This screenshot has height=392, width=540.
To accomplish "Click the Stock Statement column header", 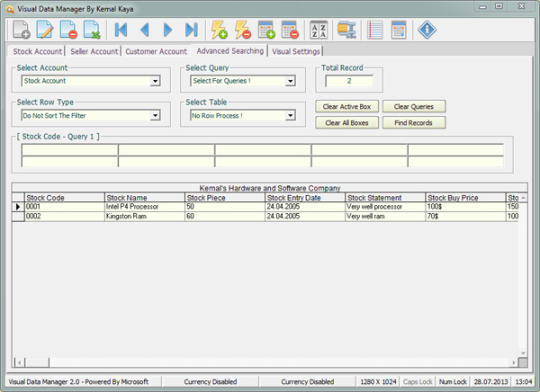I will click(x=385, y=198).
